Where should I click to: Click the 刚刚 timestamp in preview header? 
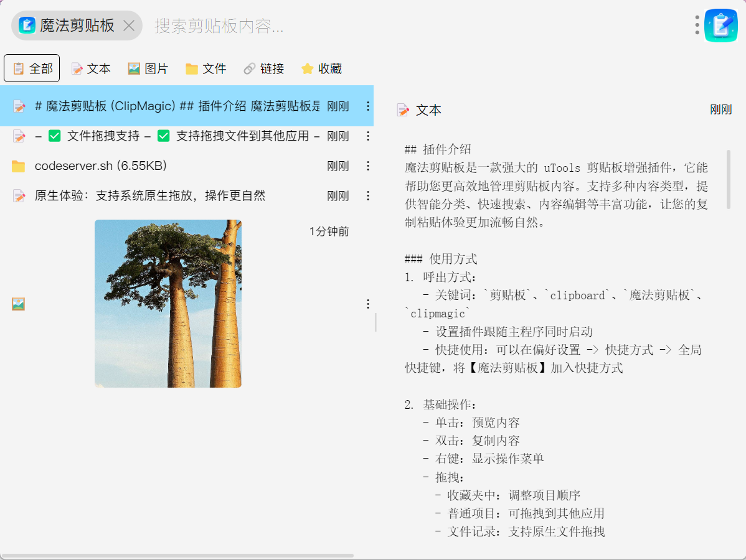pos(721,110)
